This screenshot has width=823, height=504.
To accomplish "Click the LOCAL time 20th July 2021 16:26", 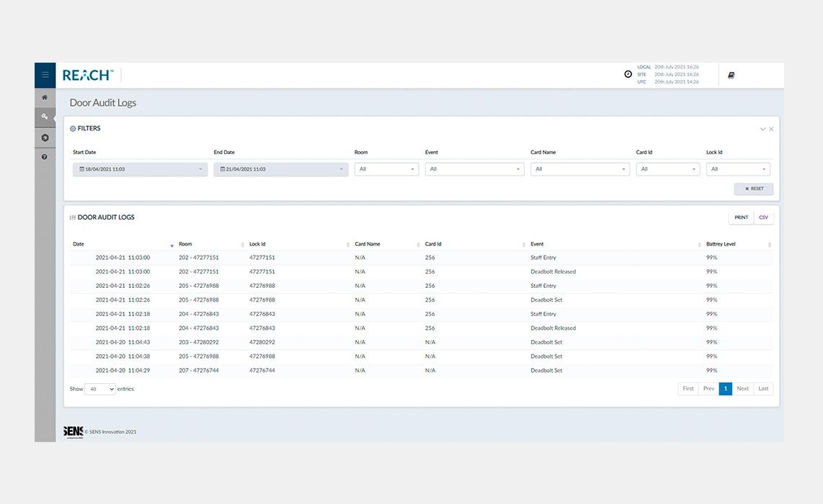I will 677,67.
